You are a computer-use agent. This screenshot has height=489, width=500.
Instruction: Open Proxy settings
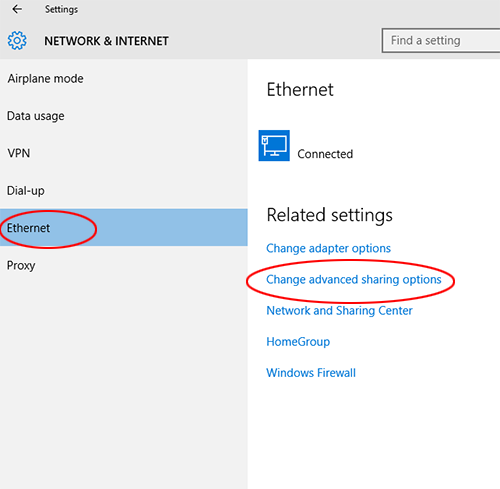124,265
